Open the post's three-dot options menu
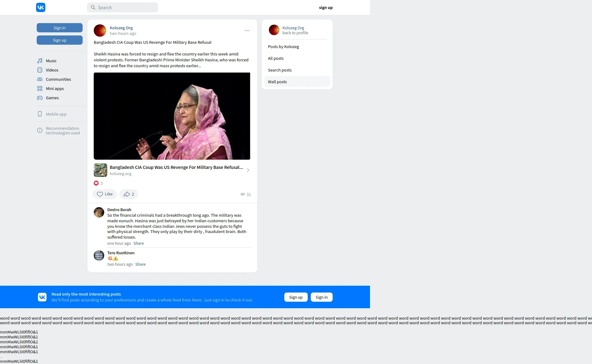The width and height of the screenshot is (592, 364). pyautogui.click(x=247, y=31)
